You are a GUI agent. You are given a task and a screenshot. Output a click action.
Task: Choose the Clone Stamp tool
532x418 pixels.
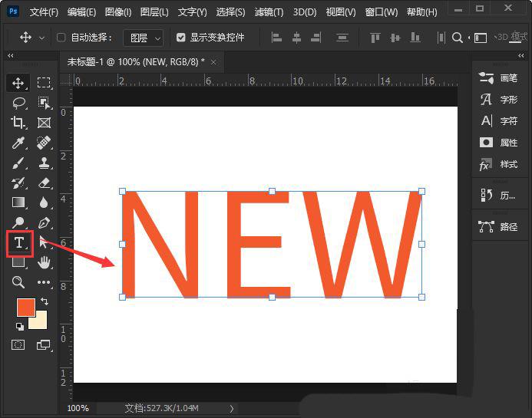(x=44, y=163)
